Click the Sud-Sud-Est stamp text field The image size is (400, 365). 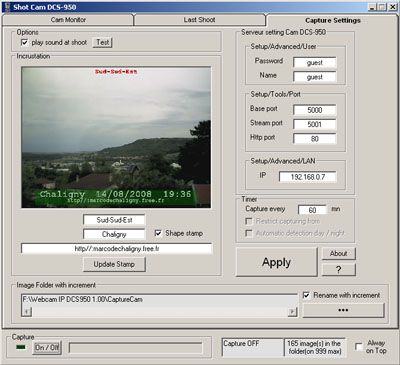[x=114, y=220]
